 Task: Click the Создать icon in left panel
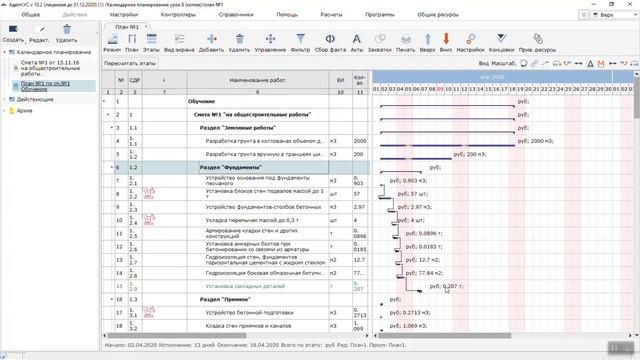13,29
